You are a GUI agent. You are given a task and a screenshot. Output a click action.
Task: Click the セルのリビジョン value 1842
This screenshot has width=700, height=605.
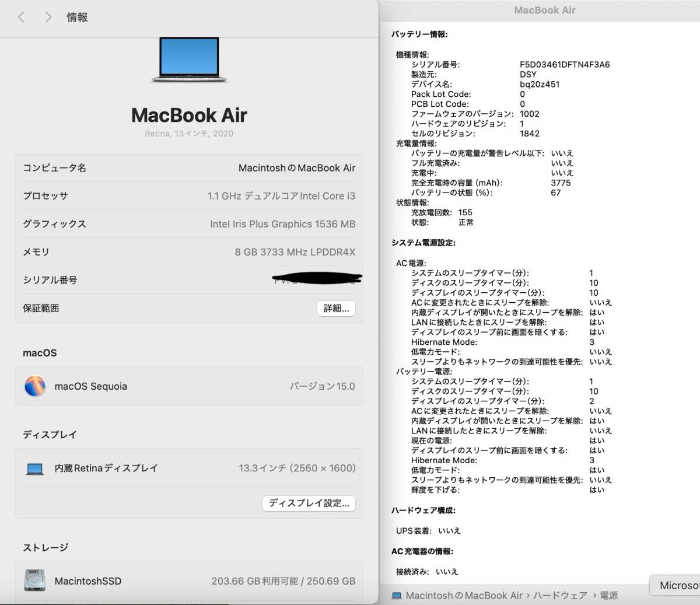click(x=530, y=134)
